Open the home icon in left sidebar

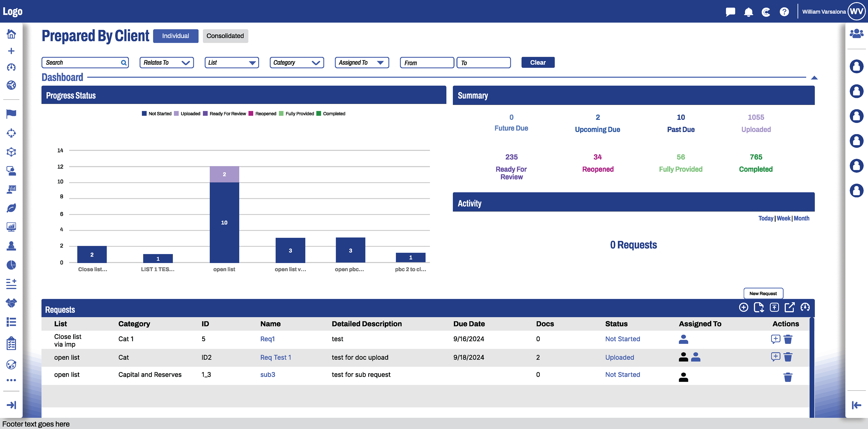[x=11, y=34]
